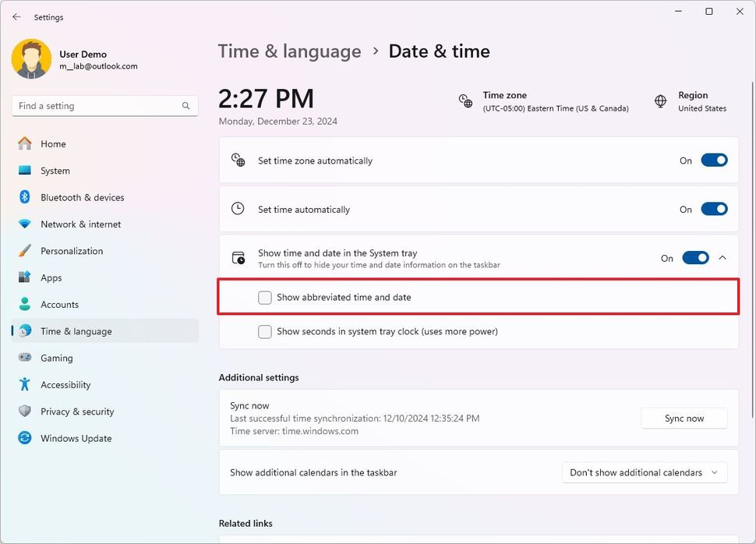Viewport: 756px width, 544px height.
Task: Collapse the System tray time and date section
Action: point(722,256)
